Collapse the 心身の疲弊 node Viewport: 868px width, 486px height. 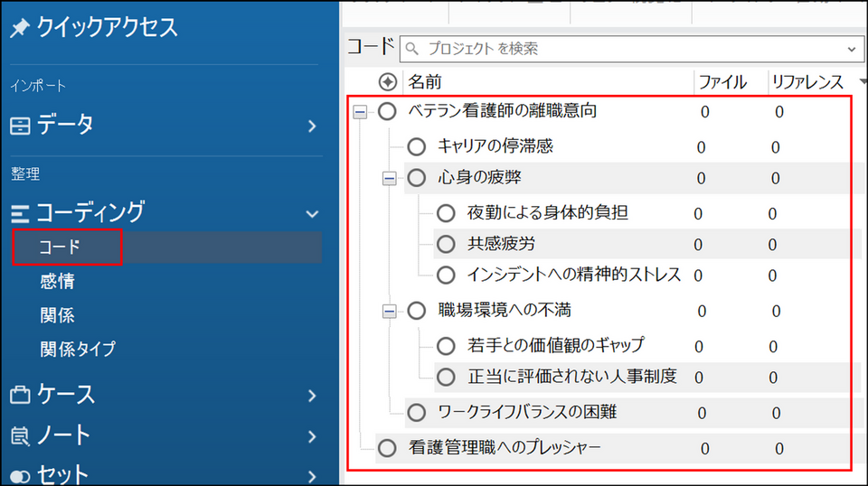tap(390, 179)
